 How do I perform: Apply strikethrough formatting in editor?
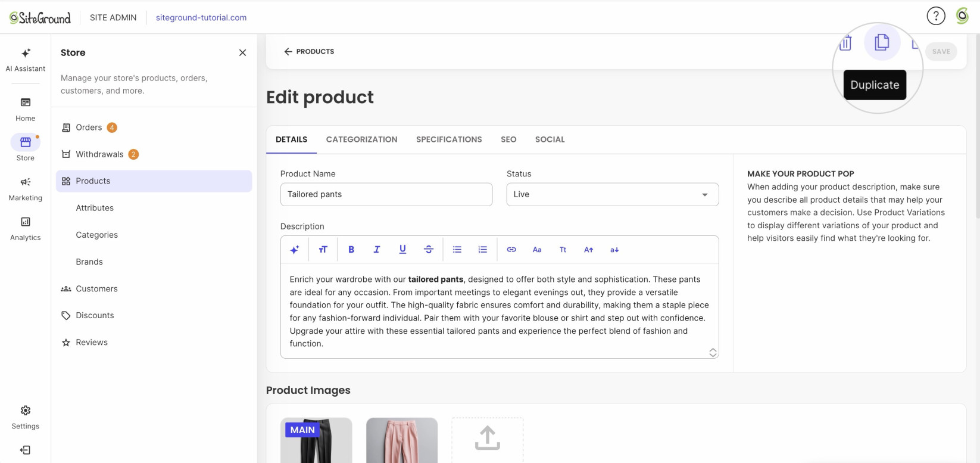[x=429, y=250]
